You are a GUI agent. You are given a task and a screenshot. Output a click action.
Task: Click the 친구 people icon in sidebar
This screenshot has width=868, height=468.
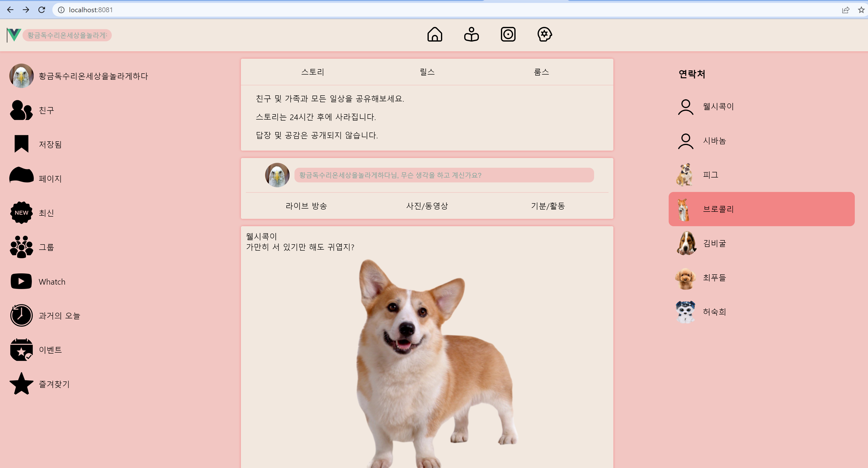pos(22,110)
